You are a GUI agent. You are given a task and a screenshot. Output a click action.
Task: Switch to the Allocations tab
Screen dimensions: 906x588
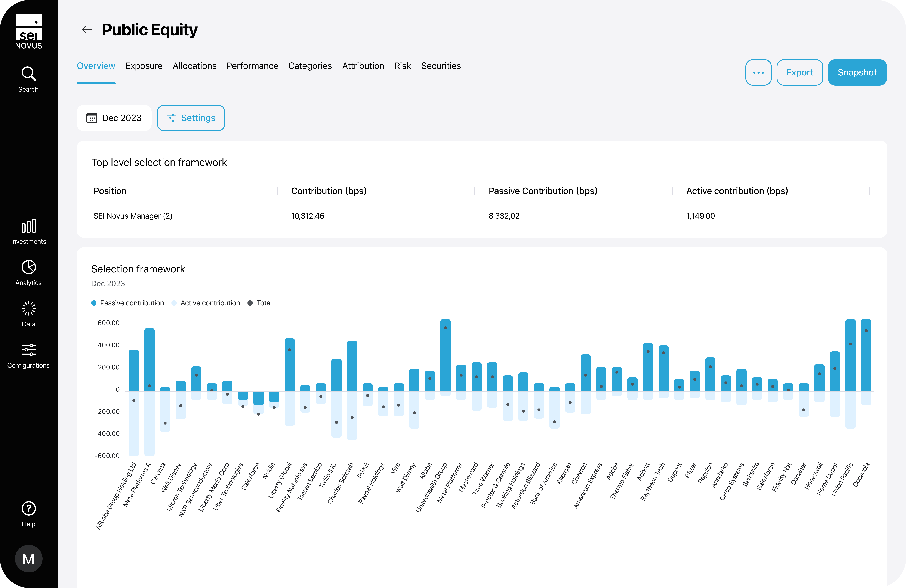tap(195, 66)
